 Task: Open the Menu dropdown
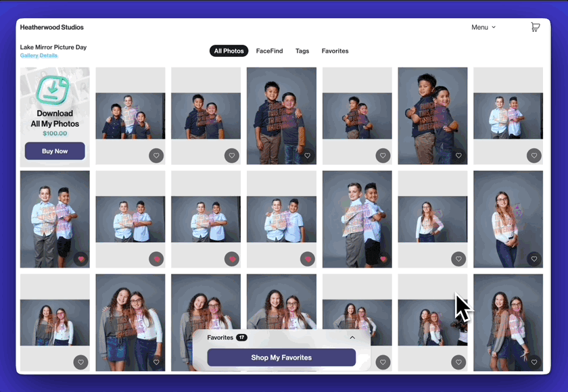point(483,27)
